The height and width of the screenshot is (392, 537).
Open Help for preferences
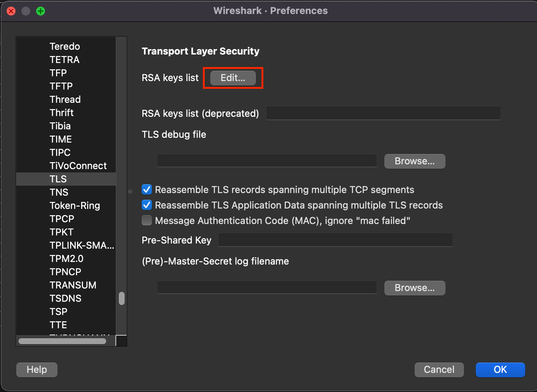[x=37, y=370]
